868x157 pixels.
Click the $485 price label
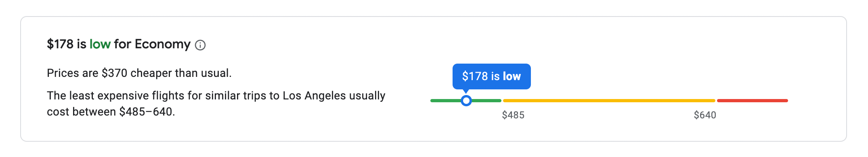coord(513,115)
